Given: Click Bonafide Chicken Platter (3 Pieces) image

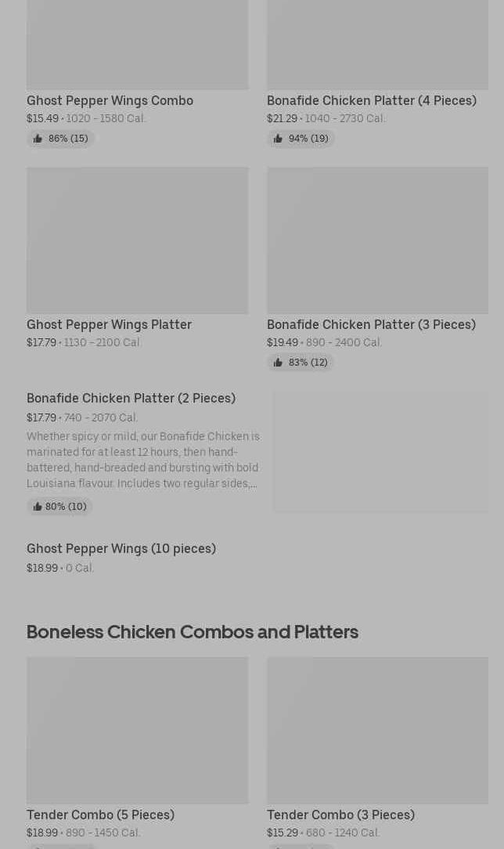Looking at the screenshot, I should (x=377, y=240).
